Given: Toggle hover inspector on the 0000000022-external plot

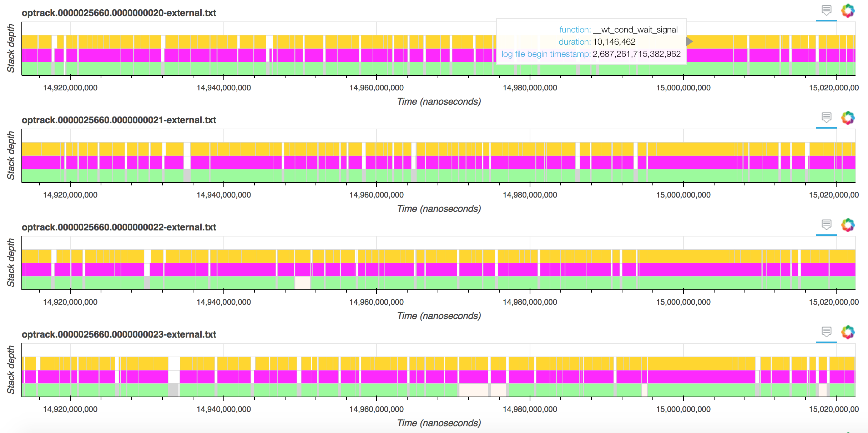Looking at the screenshot, I should (x=826, y=225).
